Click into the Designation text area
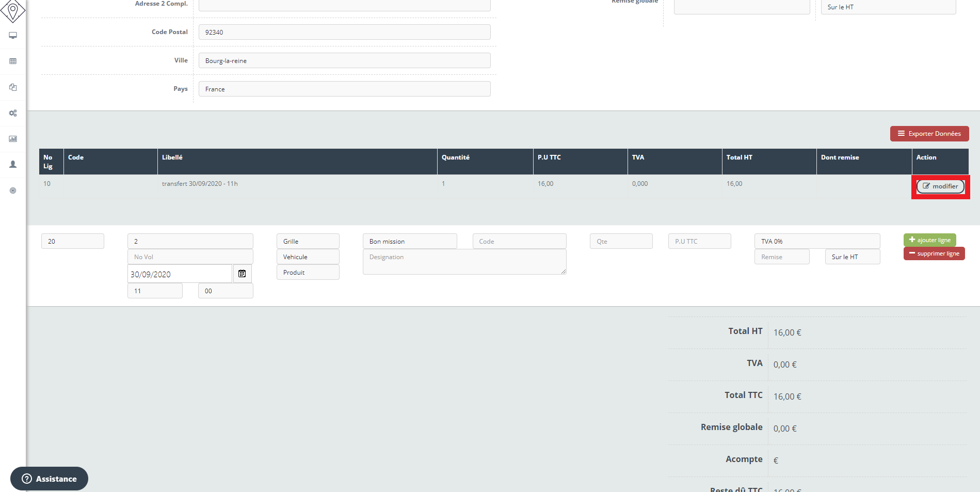The image size is (980, 492). click(464, 262)
